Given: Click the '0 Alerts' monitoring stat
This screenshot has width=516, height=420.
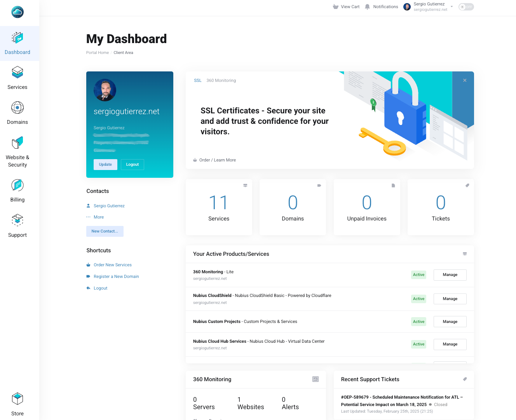Looking at the screenshot, I should 290,403.
